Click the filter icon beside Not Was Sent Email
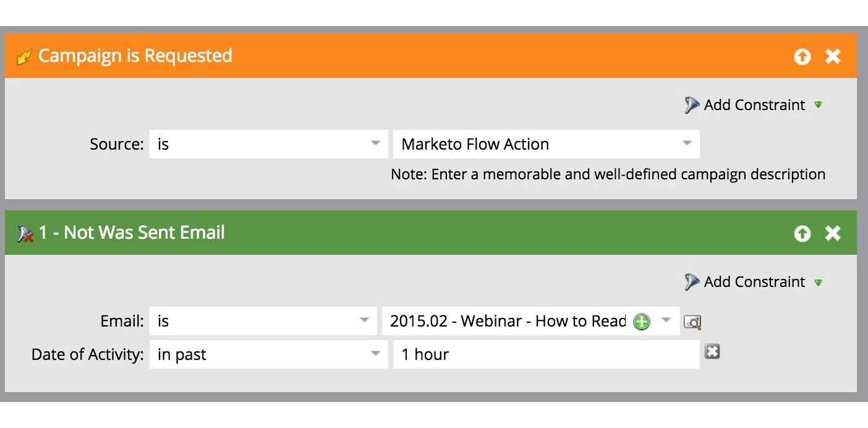Image resolution: width=868 pixels, height=428 pixels. (25, 234)
